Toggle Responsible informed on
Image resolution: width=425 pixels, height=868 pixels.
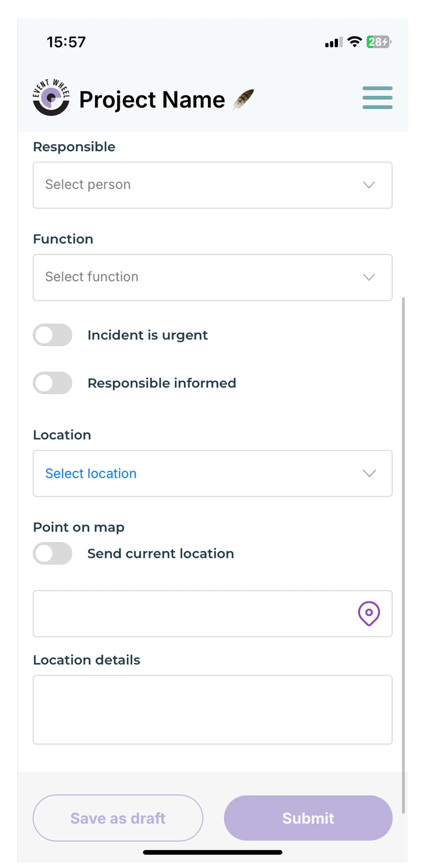tap(53, 383)
